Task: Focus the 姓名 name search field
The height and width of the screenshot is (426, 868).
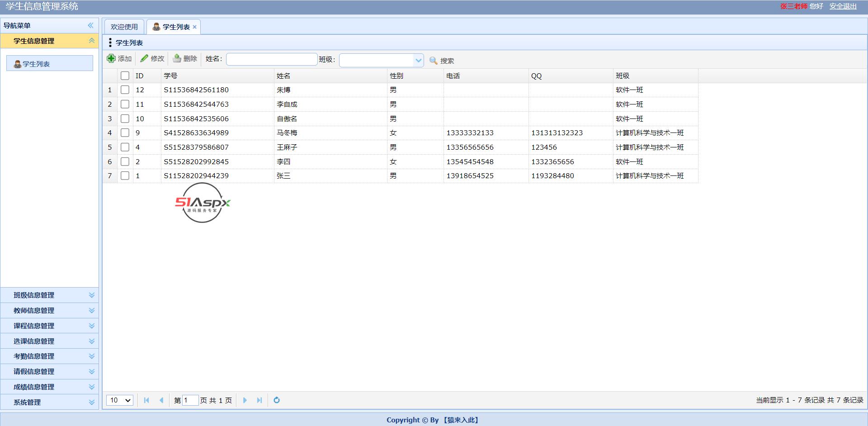Action: [x=272, y=59]
